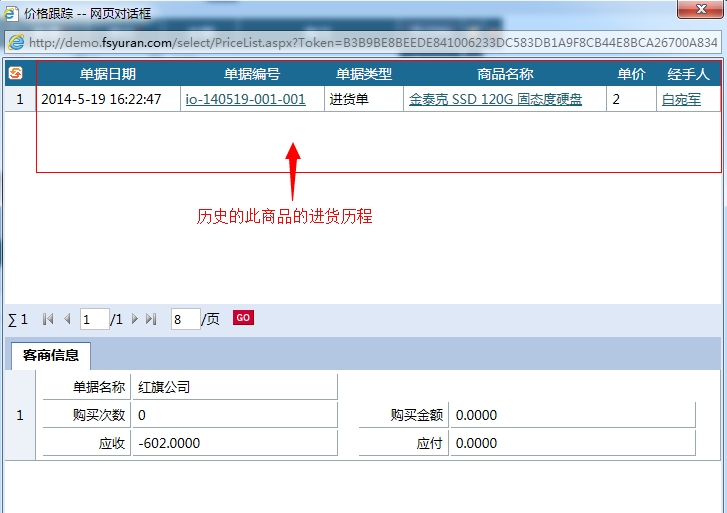Click the page icon beside the URL
727x513 pixels.
pyautogui.click(x=16, y=43)
